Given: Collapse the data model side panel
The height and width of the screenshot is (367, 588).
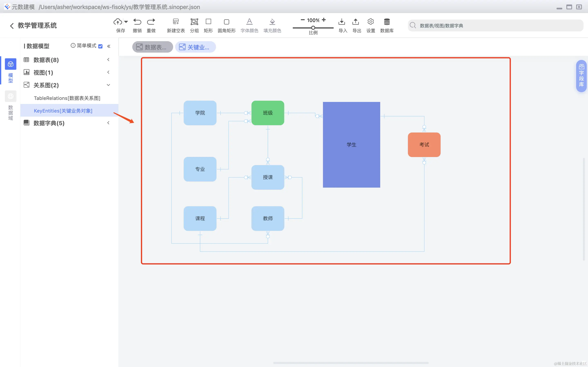Looking at the screenshot, I should 109,46.
